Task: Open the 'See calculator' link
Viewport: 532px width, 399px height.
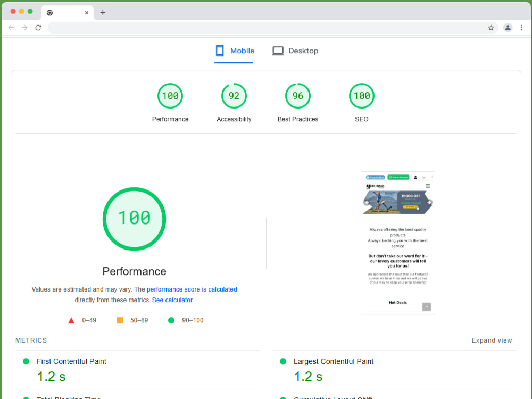Action: coord(172,300)
